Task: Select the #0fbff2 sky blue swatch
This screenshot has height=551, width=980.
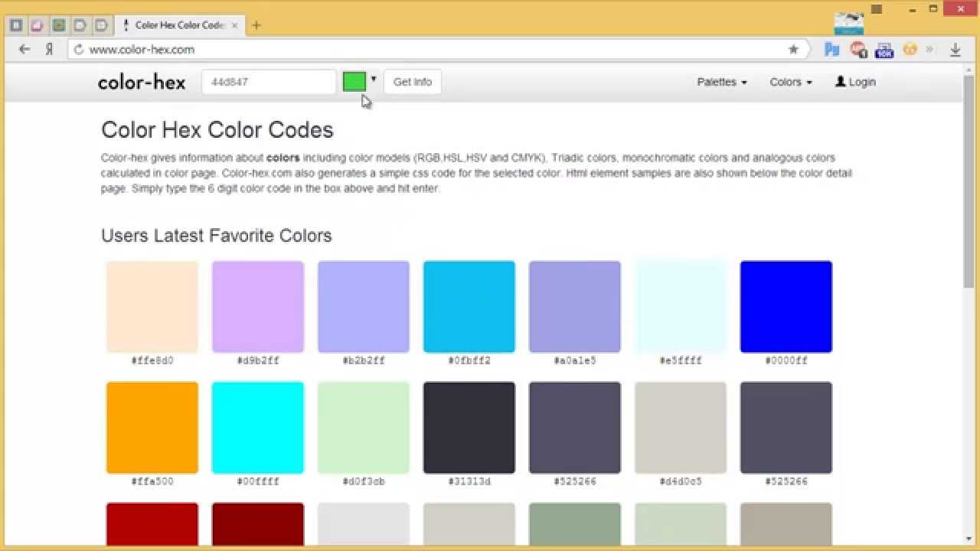Action: coord(469,307)
